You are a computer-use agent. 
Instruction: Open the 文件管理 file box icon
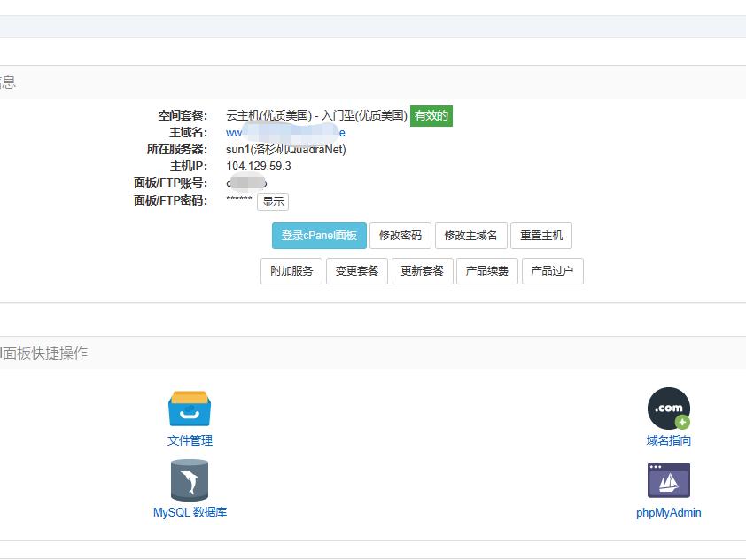[x=189, y=407]
